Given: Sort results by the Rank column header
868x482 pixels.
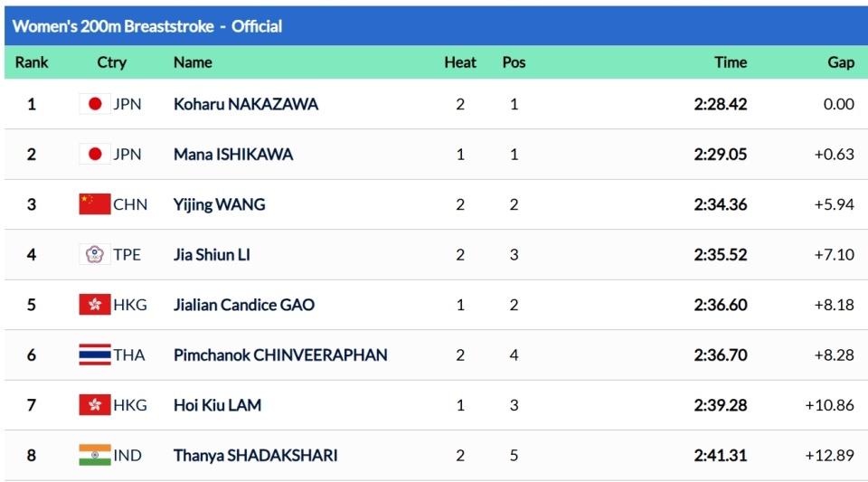Looking at the screenshot, I should point(32,62).
